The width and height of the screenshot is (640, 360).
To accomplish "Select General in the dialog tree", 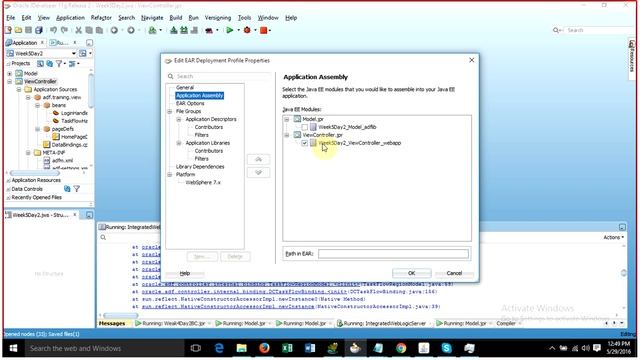I will point(185,87).
